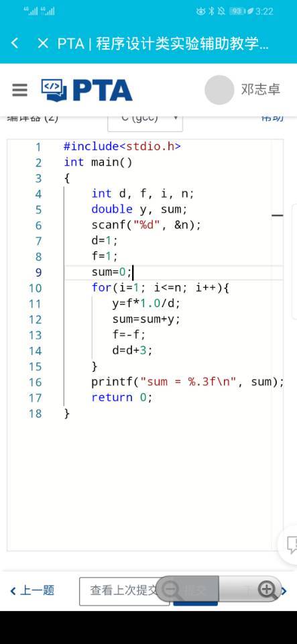Viewport: 297px width, 644px height.
Task: Tap the back arrow in the header
Action: 15,43
